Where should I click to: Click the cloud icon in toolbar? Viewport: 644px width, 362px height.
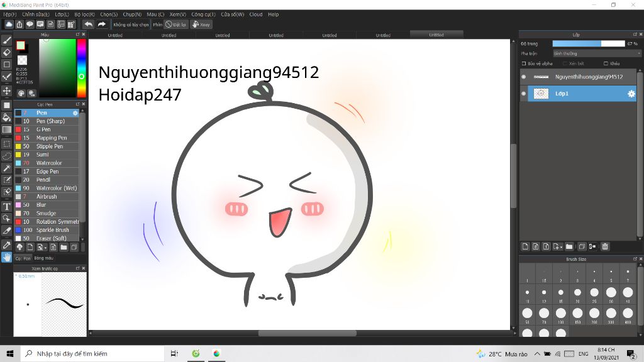coord(9,25)
